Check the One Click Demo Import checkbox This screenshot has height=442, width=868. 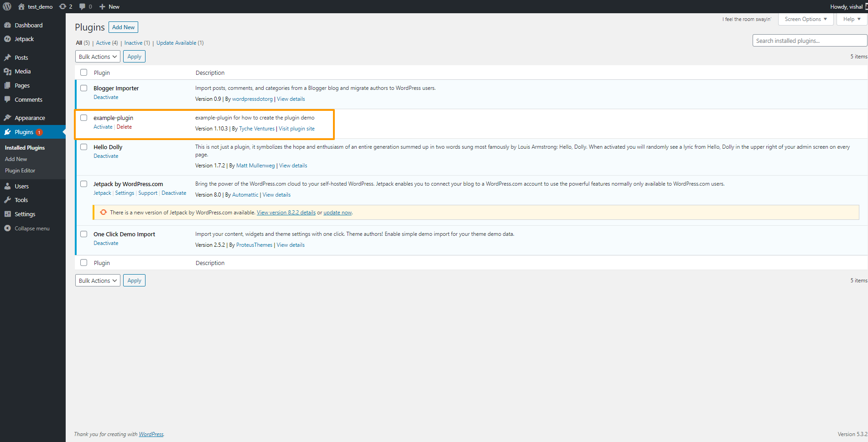[84, 234]
